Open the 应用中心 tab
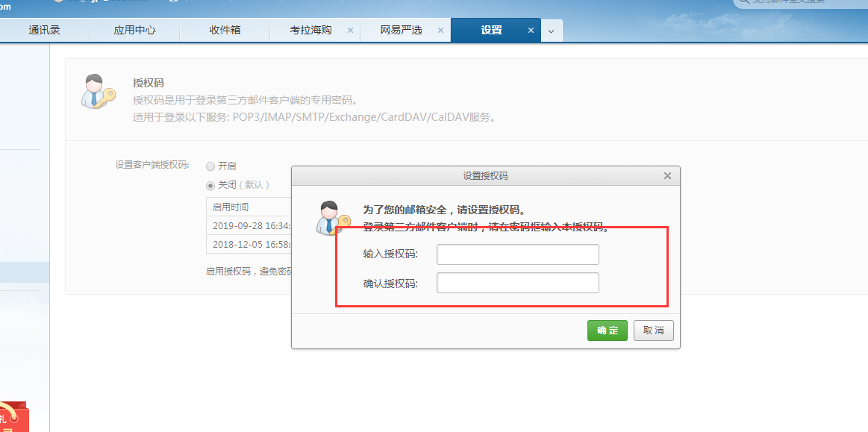This screenshot has height=432, width=868. pyautogui.click(x=134, y=31)
